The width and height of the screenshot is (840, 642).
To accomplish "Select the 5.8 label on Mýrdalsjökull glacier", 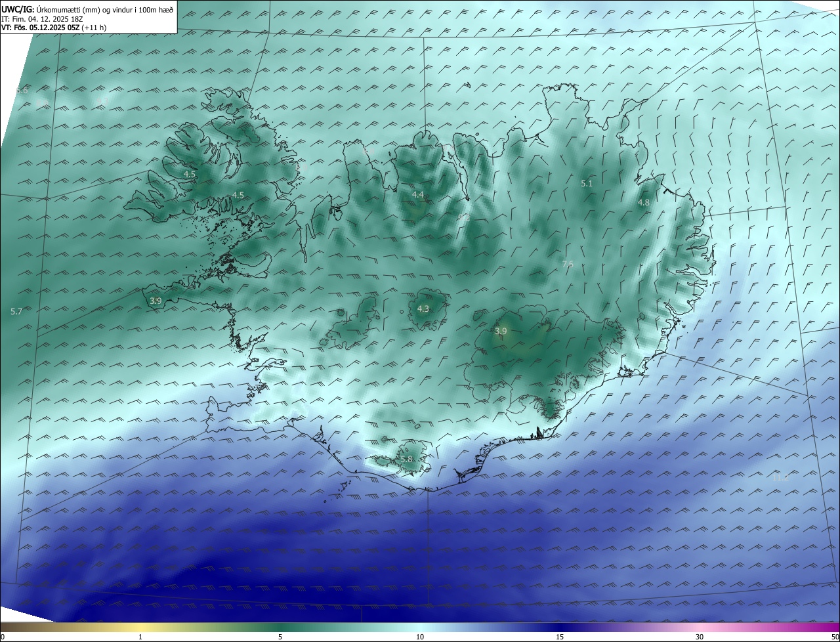I will (406, 460).
